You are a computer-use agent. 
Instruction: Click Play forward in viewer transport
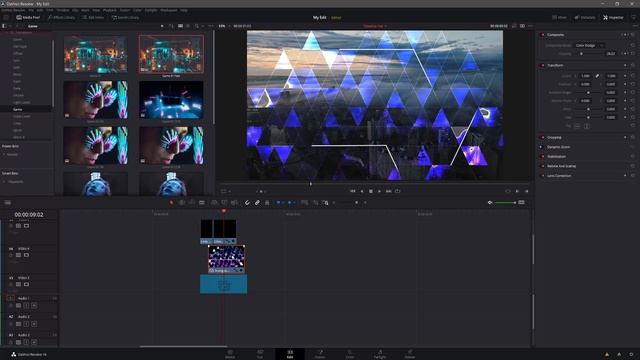(380, 191)
